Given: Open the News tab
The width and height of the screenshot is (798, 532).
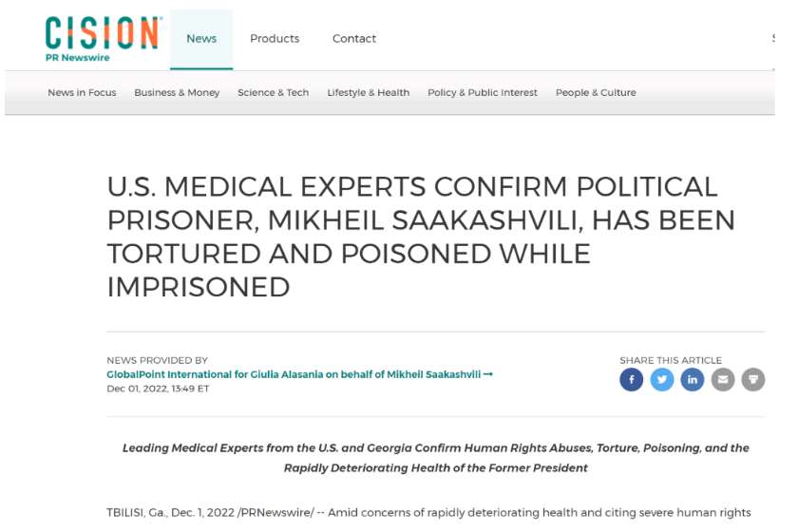Looking at the screenshot, I should [201, 39].
